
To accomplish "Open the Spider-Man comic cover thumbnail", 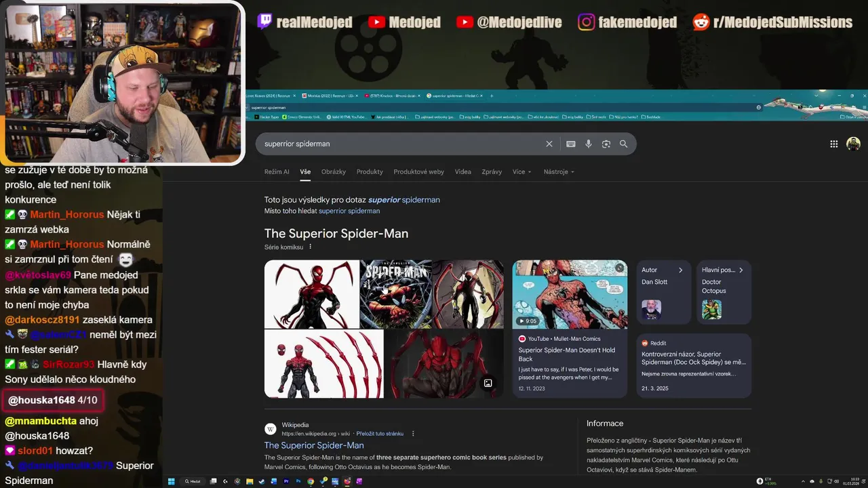I will click(x=396, y=294).
